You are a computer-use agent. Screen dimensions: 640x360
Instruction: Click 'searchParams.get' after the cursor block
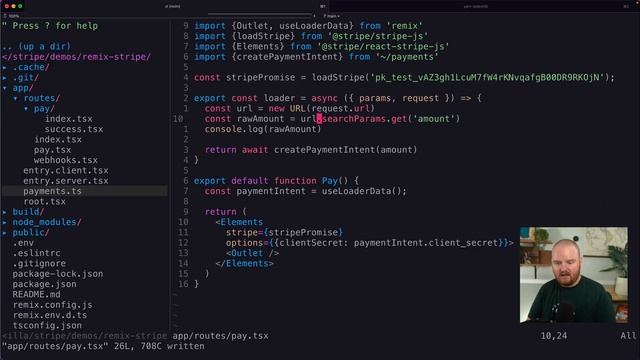pos(364,119)
